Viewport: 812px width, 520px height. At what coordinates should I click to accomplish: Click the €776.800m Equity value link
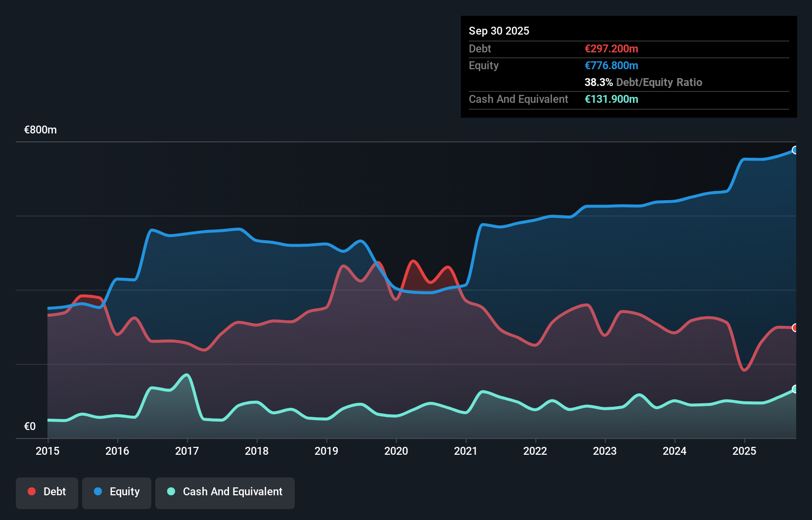click(612, 65)
